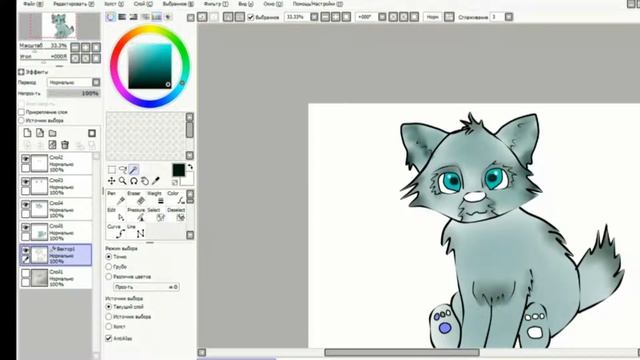This screenshot has width=640, height=360.
Task: Click the foreground color swatch
Action: [x=178, y=170]
